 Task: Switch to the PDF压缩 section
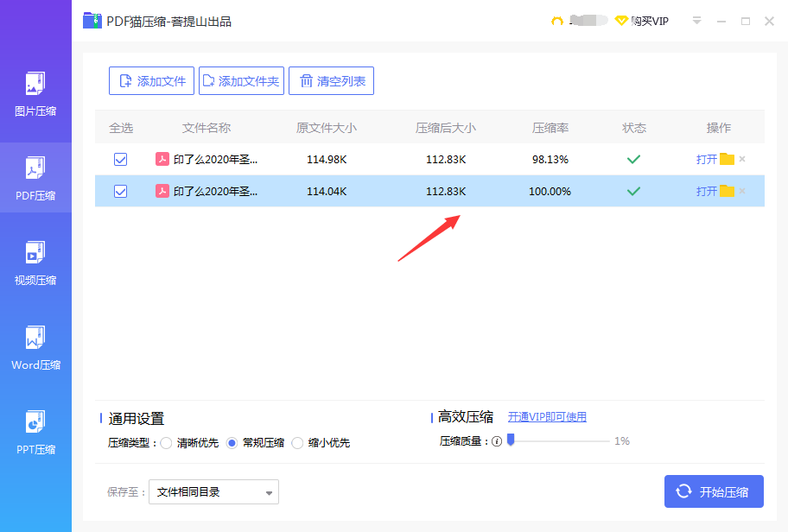pyautogui.click(x=35, y=178)
